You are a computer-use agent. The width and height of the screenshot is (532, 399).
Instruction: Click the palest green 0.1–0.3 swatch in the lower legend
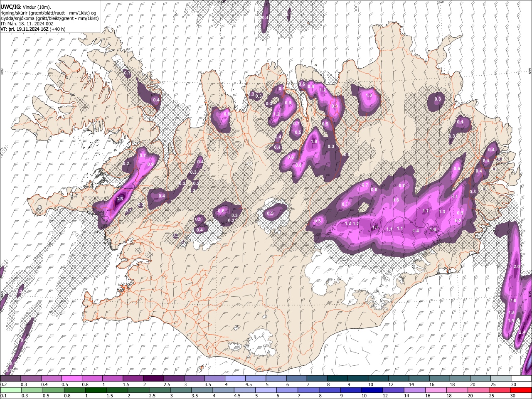(11, 390)
